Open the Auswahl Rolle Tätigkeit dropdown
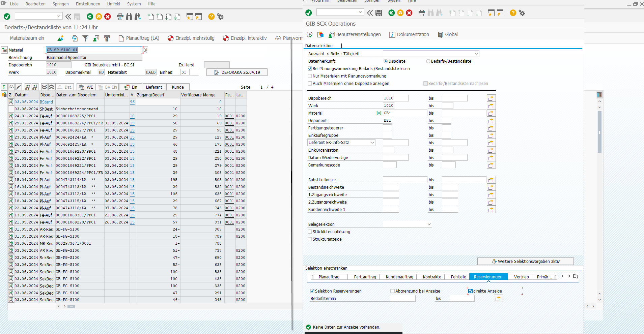This screenshot has height=334, width=644. point(476,54)
